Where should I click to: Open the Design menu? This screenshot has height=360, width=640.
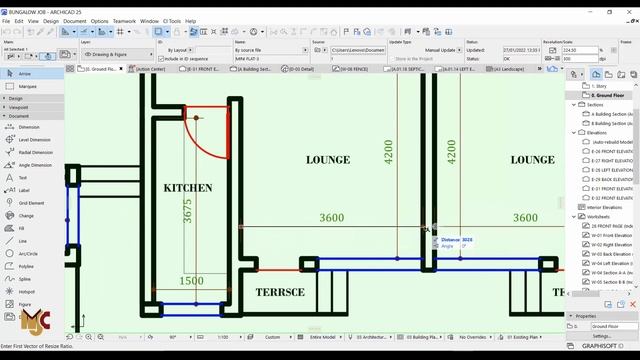51,21
